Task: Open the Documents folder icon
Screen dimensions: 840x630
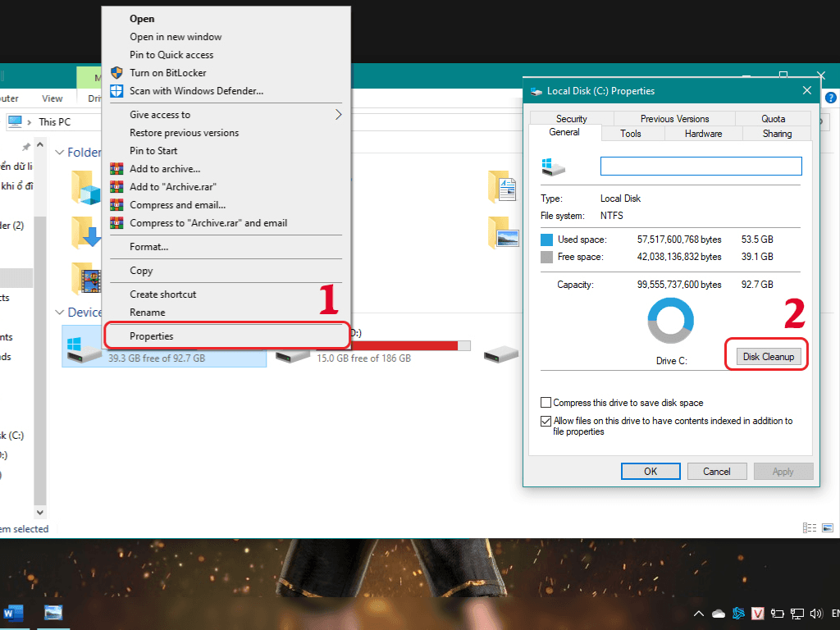Action: coord(504,187)
